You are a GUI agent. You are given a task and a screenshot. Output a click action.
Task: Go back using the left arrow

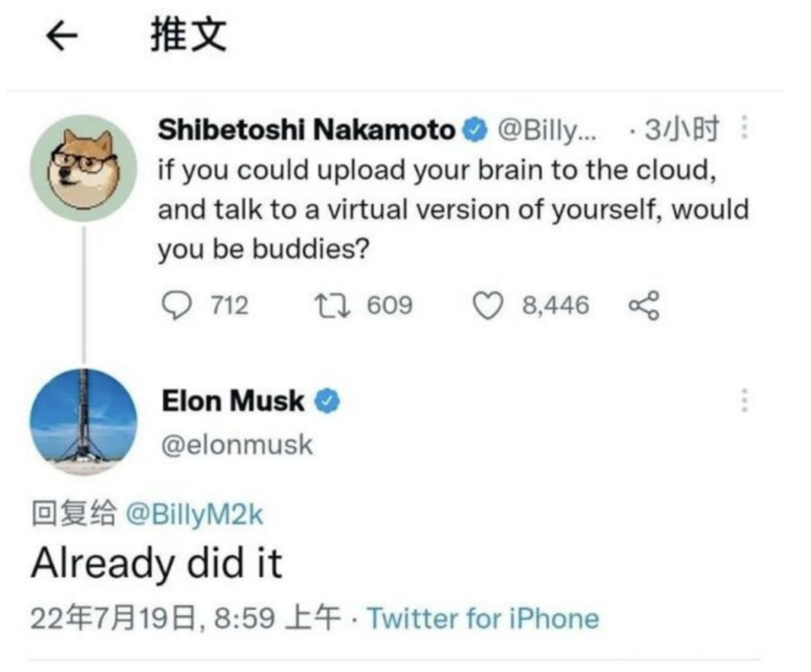[x=62, y=36]
